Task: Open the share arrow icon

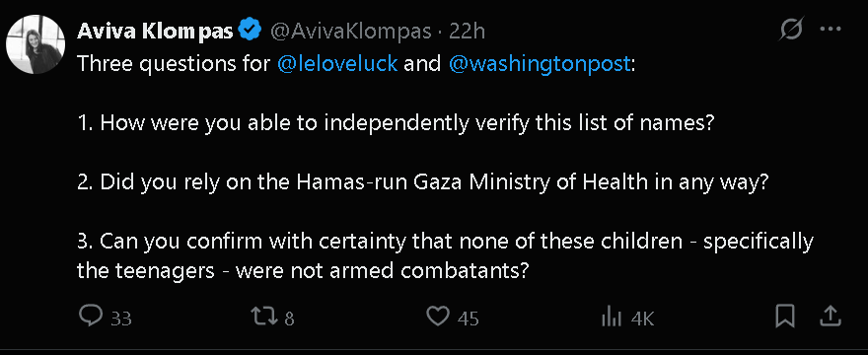Action: (830, 317)
